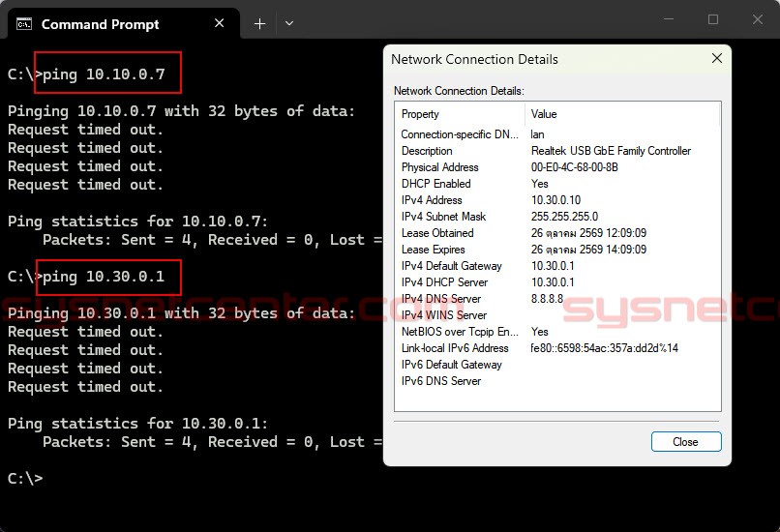Close the terminal window
780x532 pixels.
tap(757, 19)
